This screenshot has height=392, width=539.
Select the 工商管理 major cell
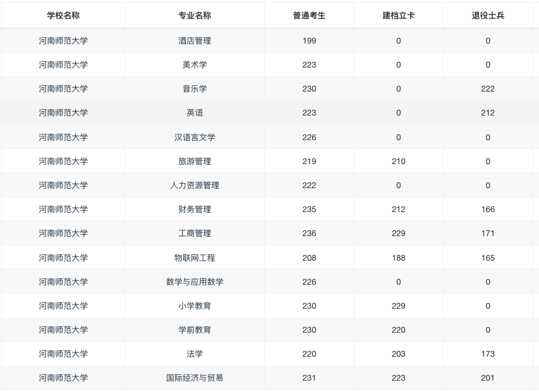click(x=195, y=234)
